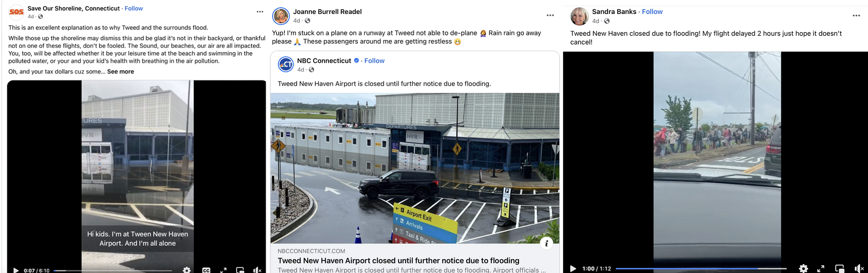Toggle closed captions on first video

206,270
